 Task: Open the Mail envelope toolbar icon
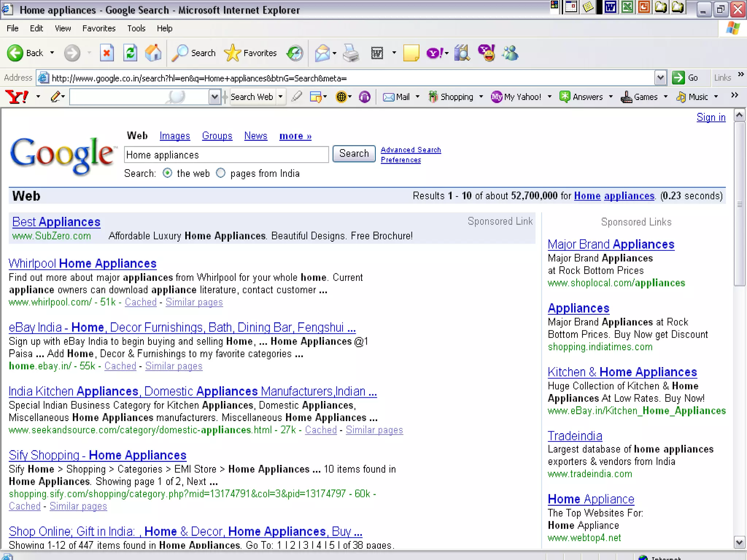point(322,53)
